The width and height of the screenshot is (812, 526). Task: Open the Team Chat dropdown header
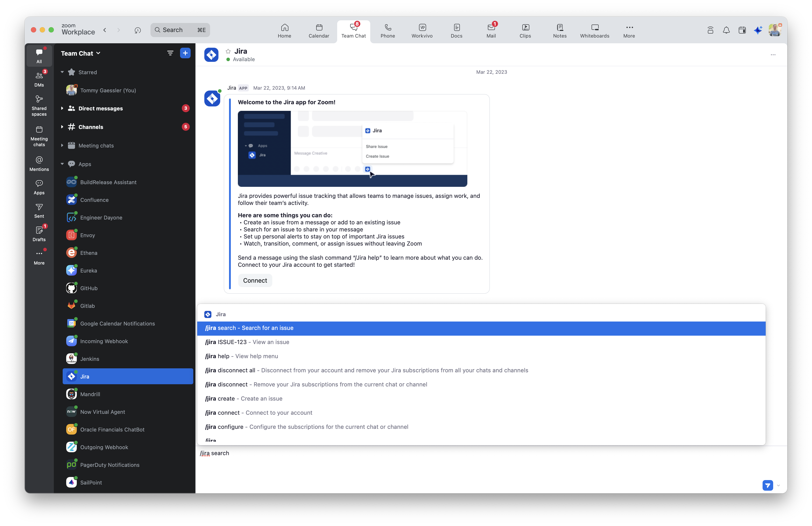pos(81,53)
